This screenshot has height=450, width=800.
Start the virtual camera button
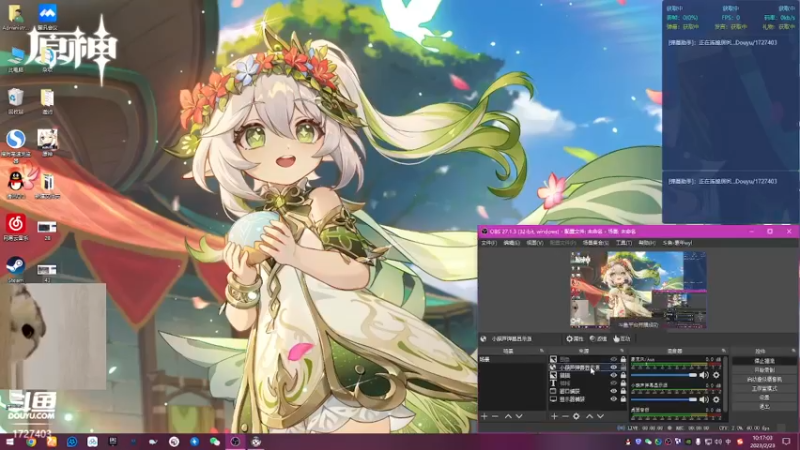coord(764,379)
